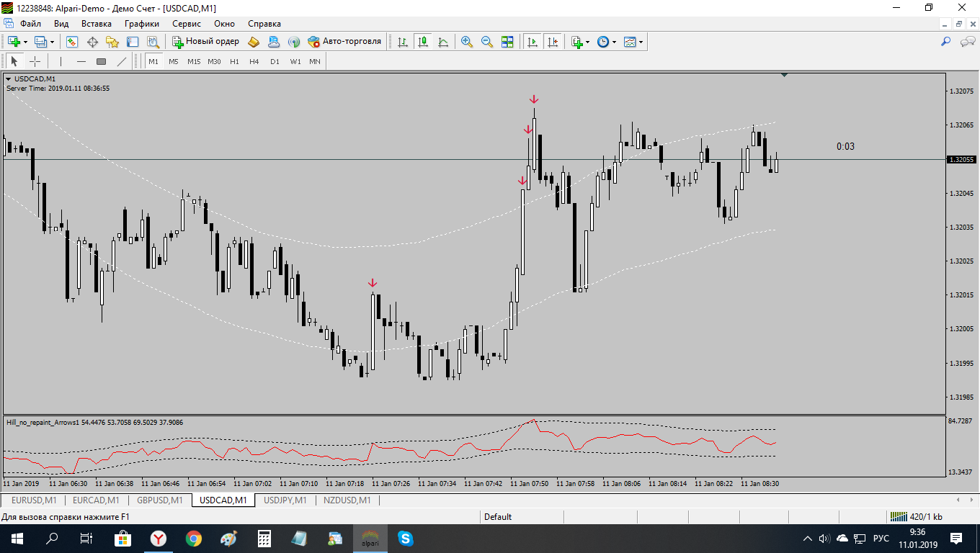
Task: Open the MetaEditor yellow book icon
Action: coord(254,42)
